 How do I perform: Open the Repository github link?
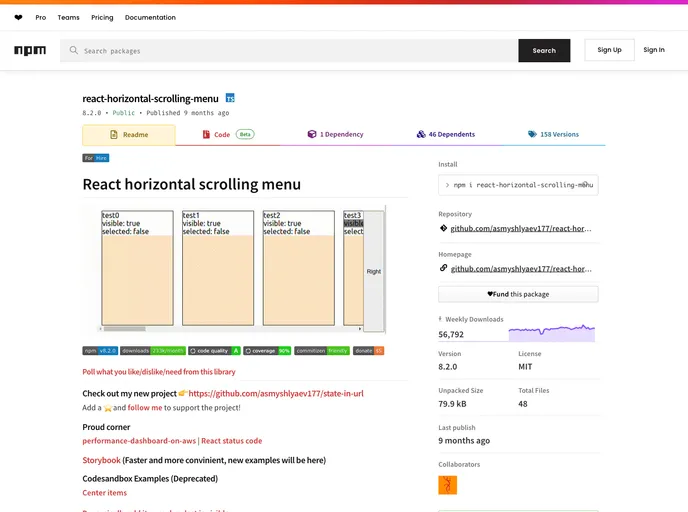point(521,228)
